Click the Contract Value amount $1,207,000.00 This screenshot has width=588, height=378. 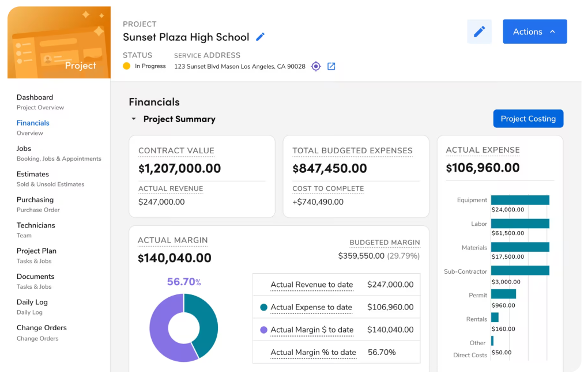pyautogui.click(x=180, y=168)
